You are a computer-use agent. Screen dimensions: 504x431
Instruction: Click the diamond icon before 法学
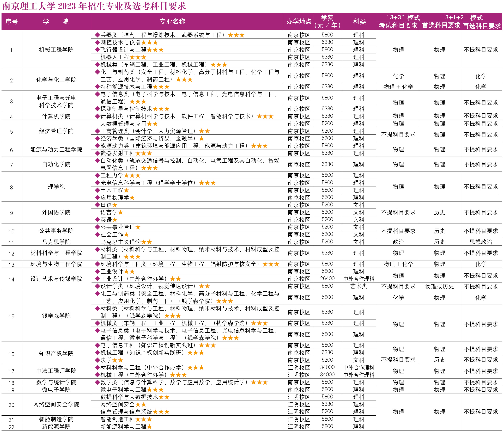pos(97,360)
